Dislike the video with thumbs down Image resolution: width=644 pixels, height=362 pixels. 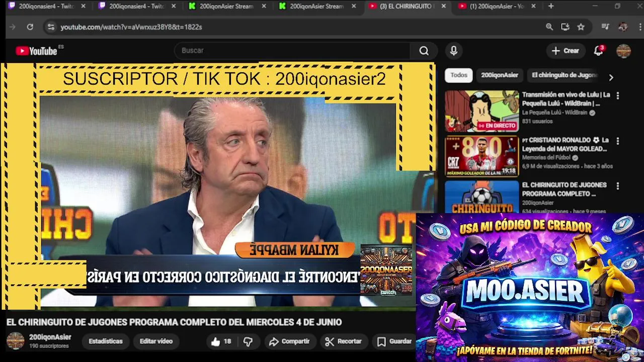click(248, 341)
